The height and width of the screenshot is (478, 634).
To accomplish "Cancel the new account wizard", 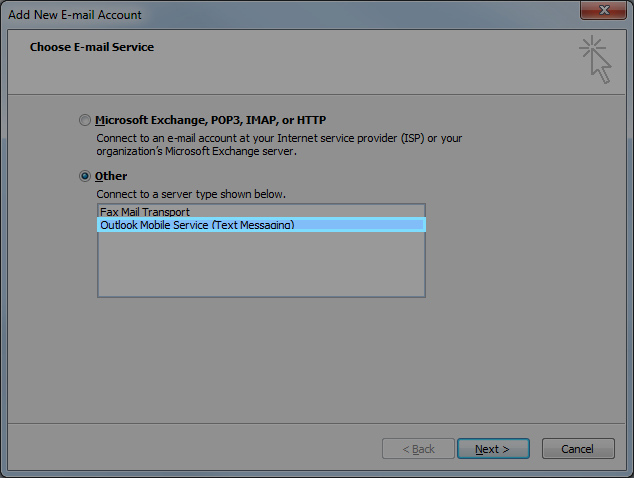I will coord(578,449).
